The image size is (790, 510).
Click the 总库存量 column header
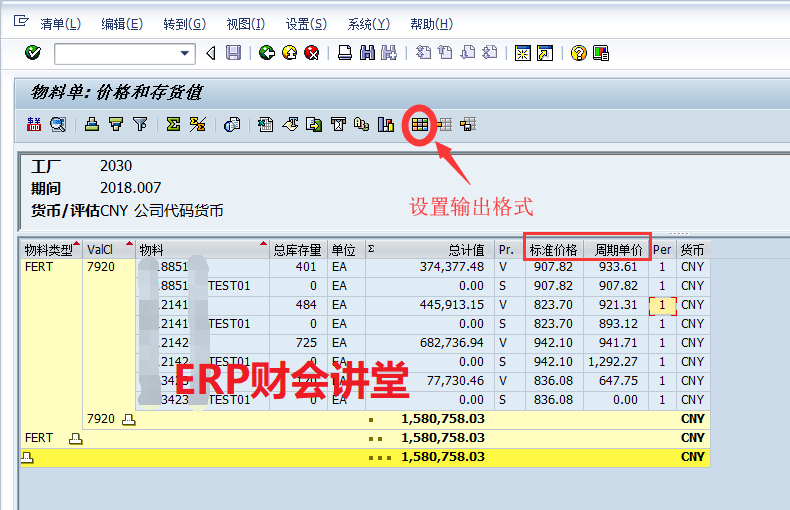pyautogui.click(x=298, y=249)
